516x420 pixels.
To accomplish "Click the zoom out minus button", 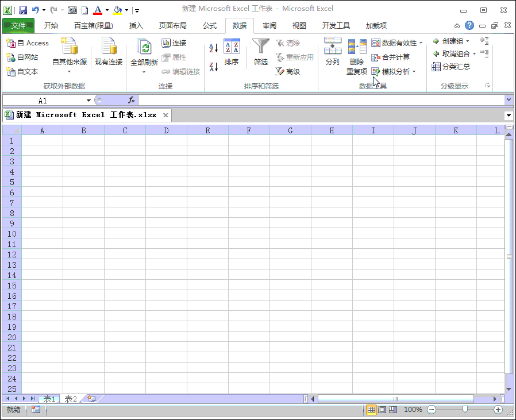I will 432,410.
